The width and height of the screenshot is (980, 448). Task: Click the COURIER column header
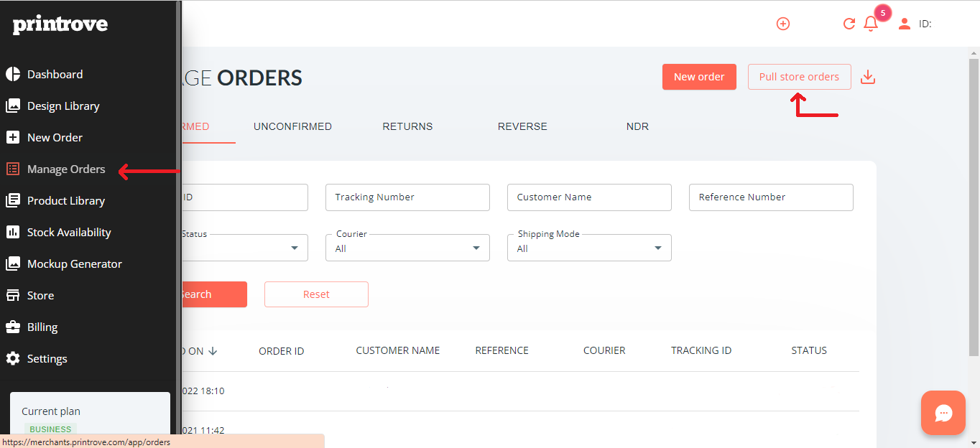click(604, 350)
